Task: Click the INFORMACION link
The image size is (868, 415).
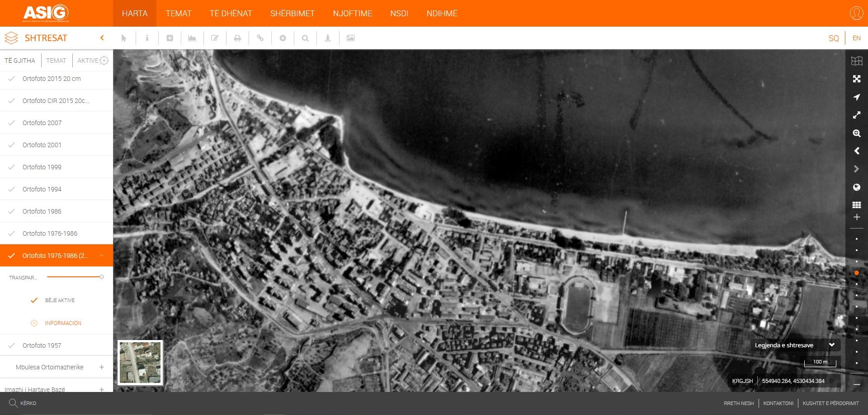Action: [63, 323]
